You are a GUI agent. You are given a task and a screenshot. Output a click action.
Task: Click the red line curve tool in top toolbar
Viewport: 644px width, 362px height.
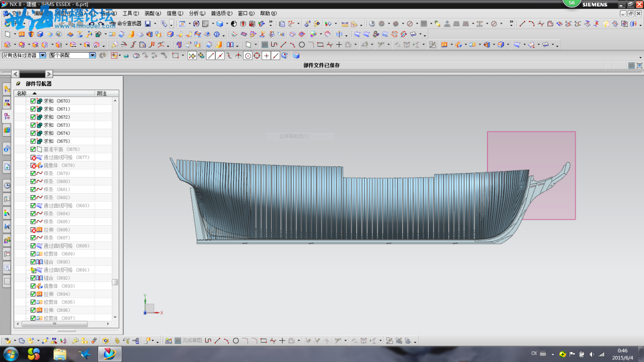[522, 24]
